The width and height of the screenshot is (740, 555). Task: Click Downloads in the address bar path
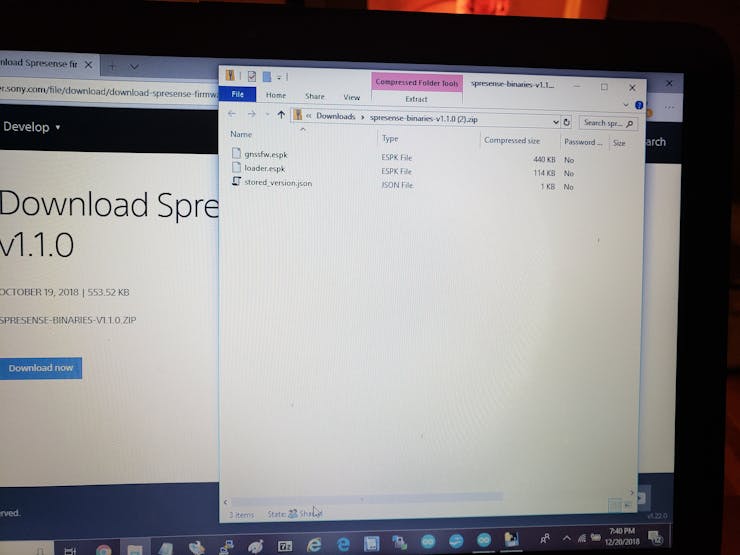tap(336, 116)
